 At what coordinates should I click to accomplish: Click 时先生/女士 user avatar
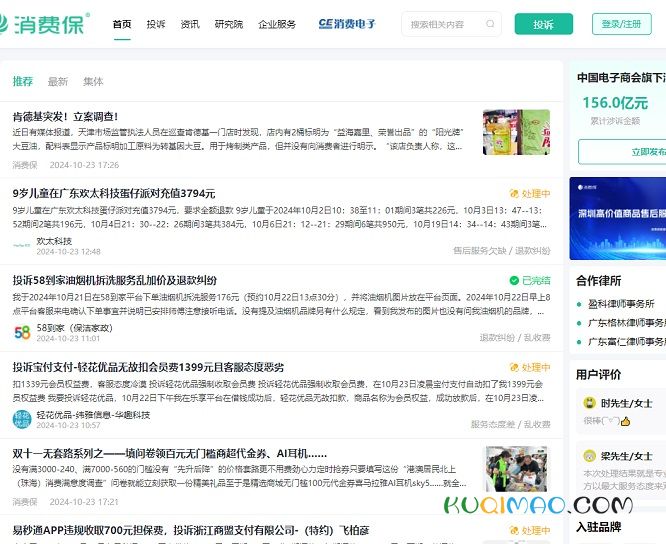pyautogui.click(x=590, y=403)
